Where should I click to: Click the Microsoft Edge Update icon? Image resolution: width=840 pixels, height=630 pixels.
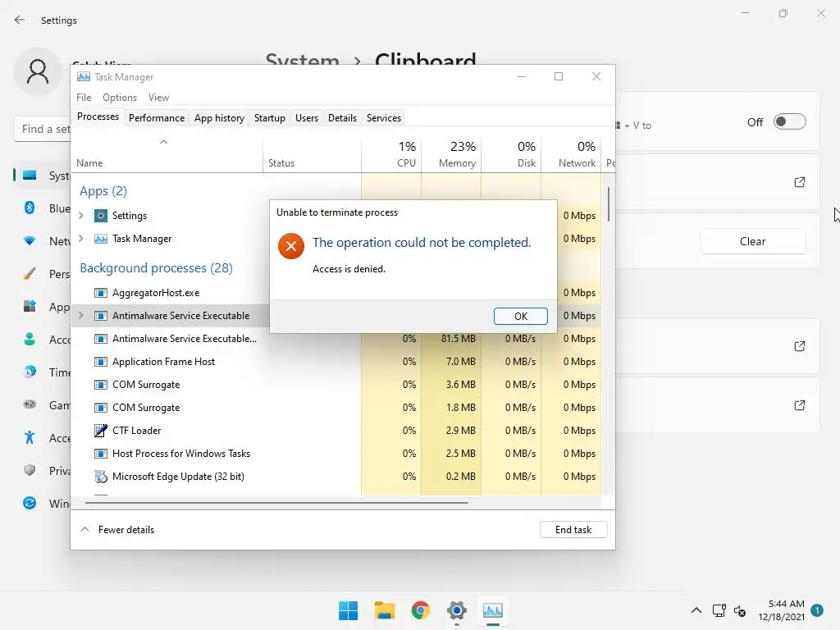[101, 477]
